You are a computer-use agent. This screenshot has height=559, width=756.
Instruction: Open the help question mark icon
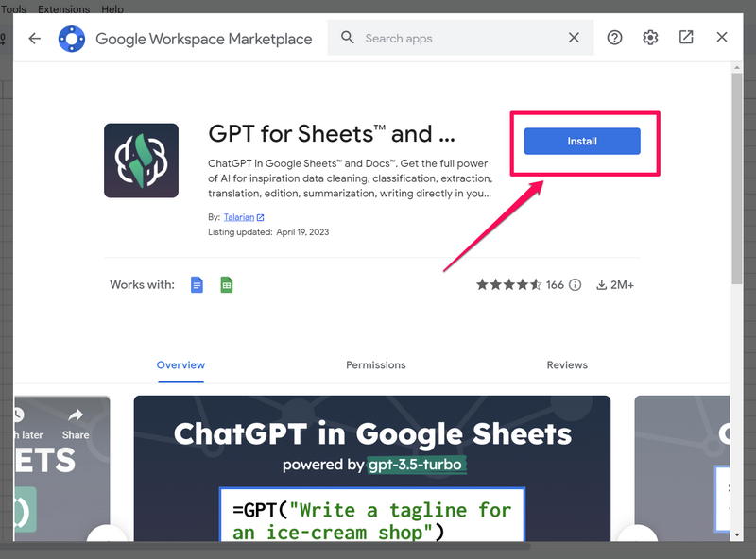tap(615, 38)
